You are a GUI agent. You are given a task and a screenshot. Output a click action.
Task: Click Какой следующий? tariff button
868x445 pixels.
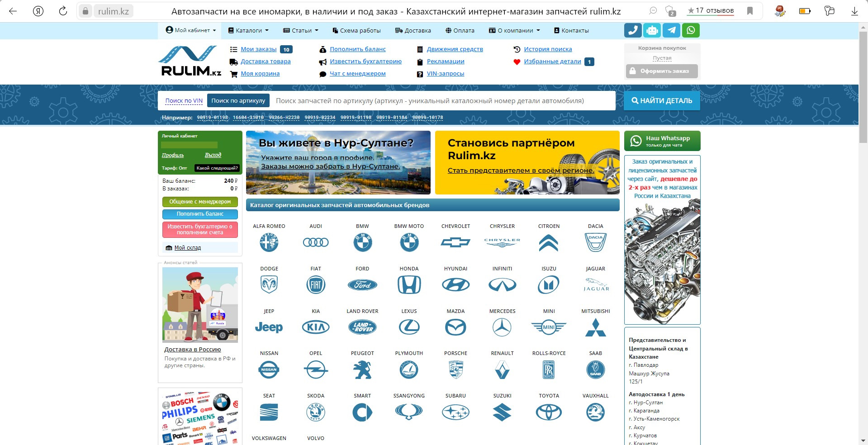point(217,168)
